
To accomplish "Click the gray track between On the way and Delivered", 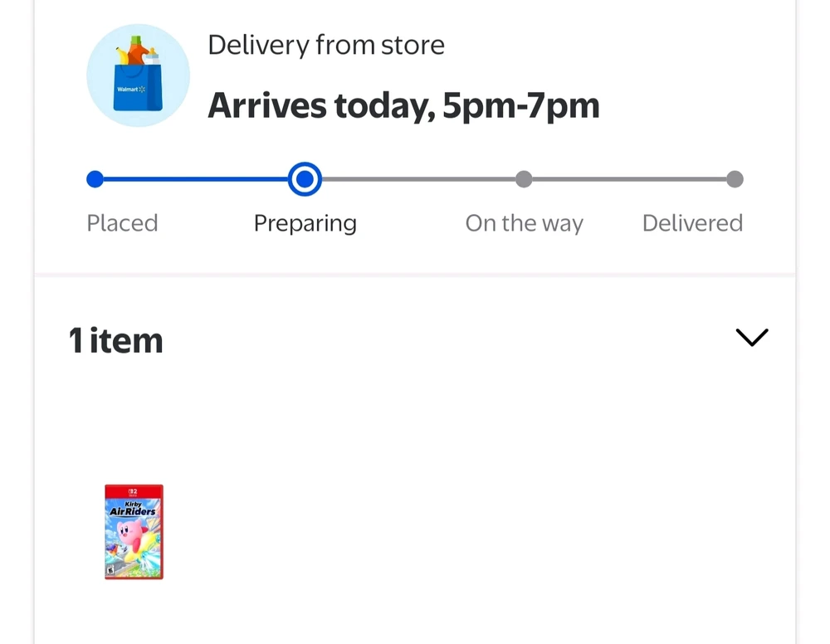I will click(629, 179).
